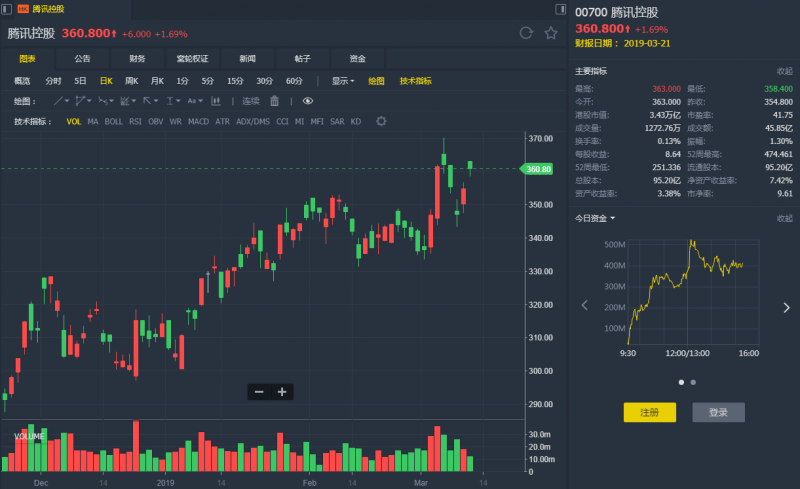
Task: Toggle the 技术指标 indicators toolbar
Action: 415,81
